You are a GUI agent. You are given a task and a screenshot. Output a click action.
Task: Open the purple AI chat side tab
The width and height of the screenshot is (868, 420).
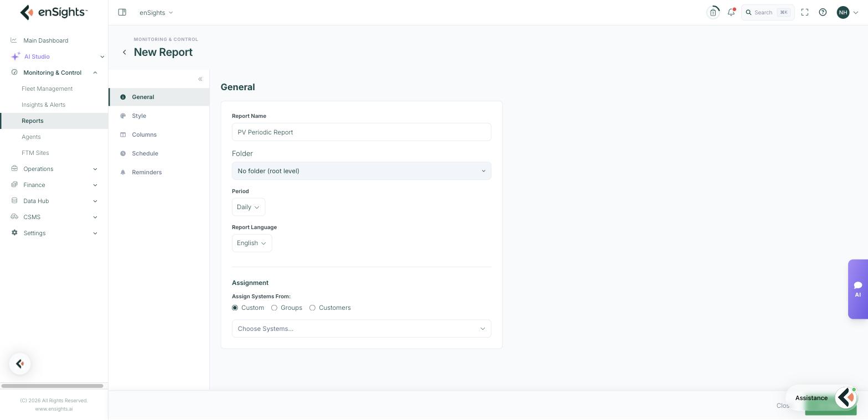coord(857,289)
